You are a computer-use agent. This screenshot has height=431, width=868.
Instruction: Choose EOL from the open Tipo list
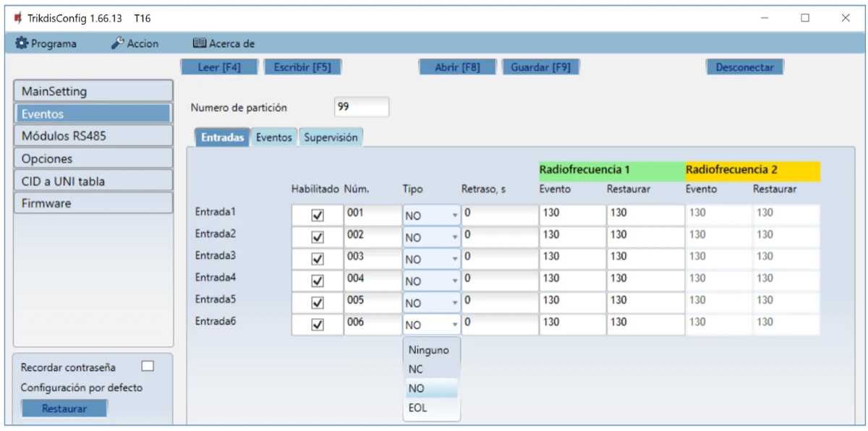tap(418, 408)
